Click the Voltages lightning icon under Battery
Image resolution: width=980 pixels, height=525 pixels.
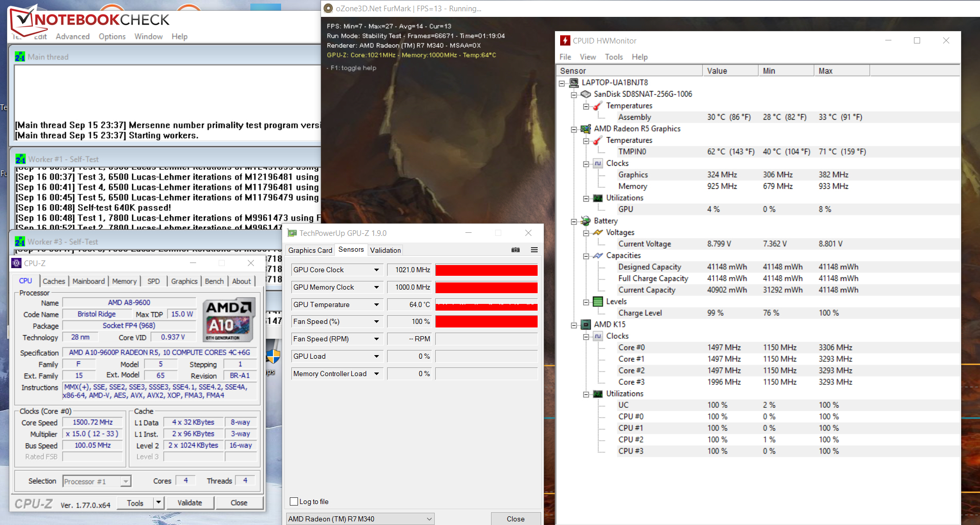[x=598, y=232]
